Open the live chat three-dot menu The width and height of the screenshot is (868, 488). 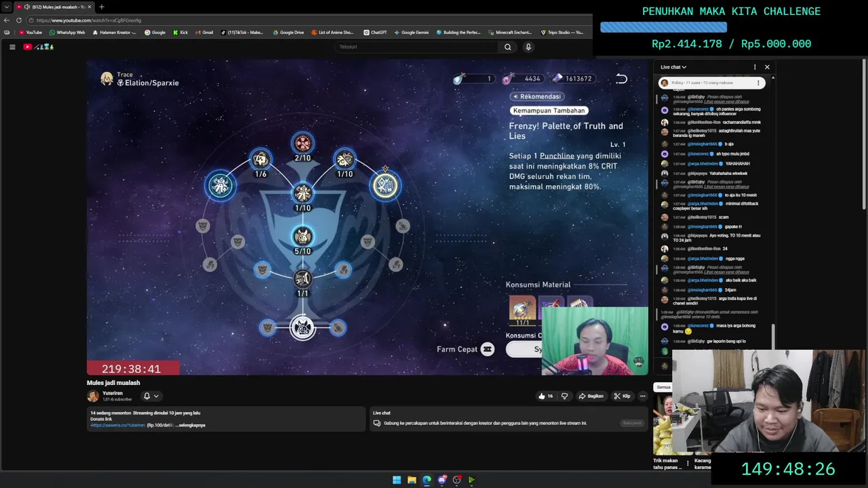coord(755,67)
